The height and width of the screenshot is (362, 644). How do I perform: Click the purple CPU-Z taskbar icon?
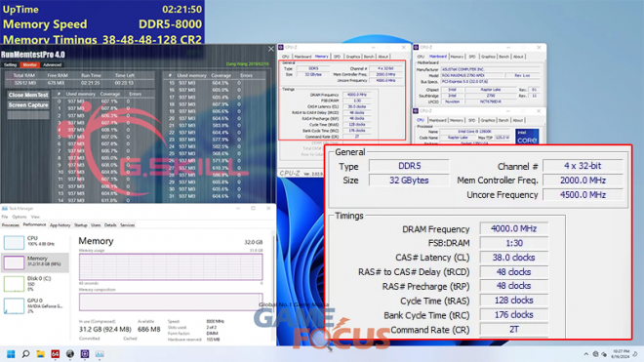coord(85,354)
